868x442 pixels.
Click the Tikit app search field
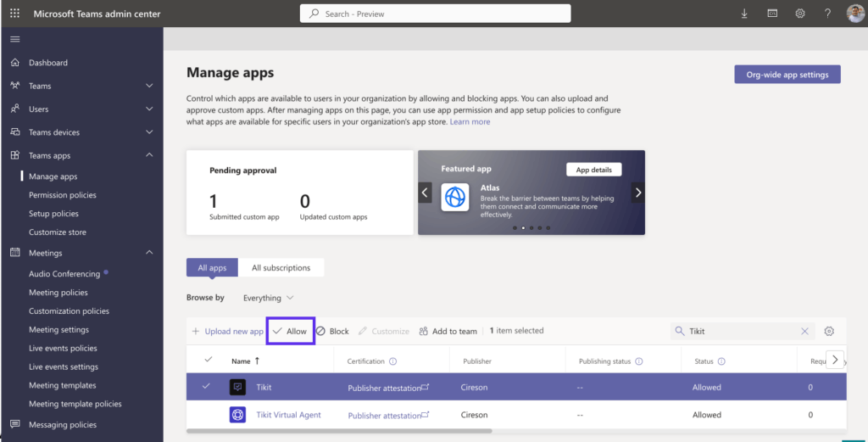click(742, 331)
